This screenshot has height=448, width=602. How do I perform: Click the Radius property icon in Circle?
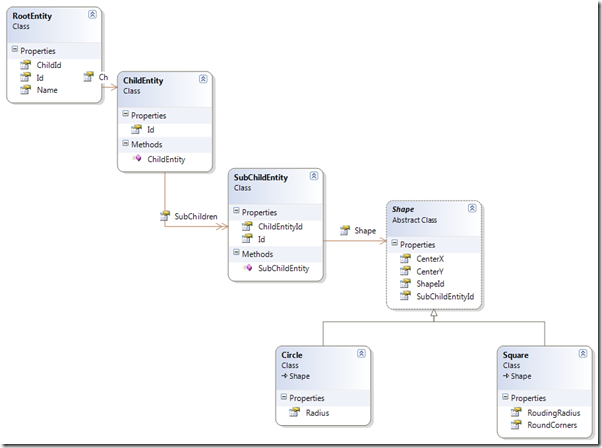294,413
